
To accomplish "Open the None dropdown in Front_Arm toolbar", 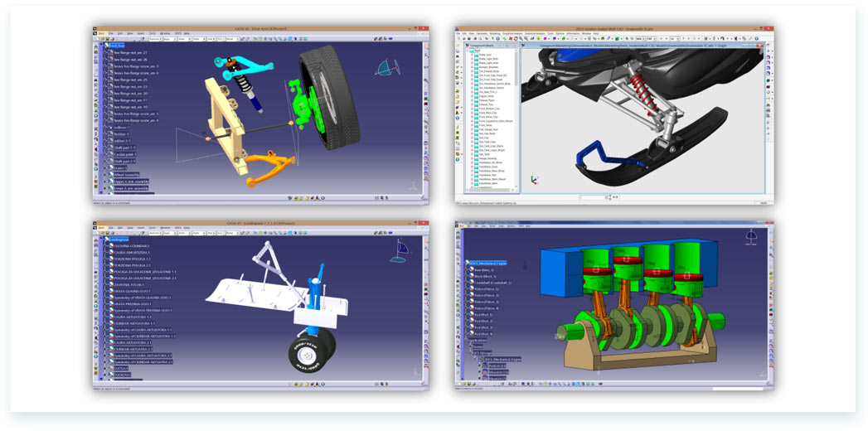I will point(232,39).
